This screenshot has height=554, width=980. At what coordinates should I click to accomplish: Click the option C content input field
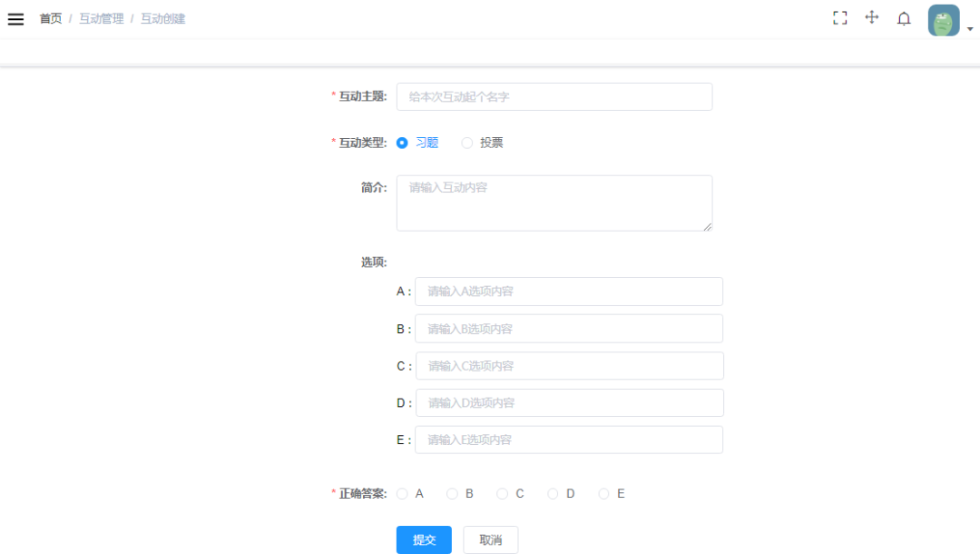click(569, 365)
